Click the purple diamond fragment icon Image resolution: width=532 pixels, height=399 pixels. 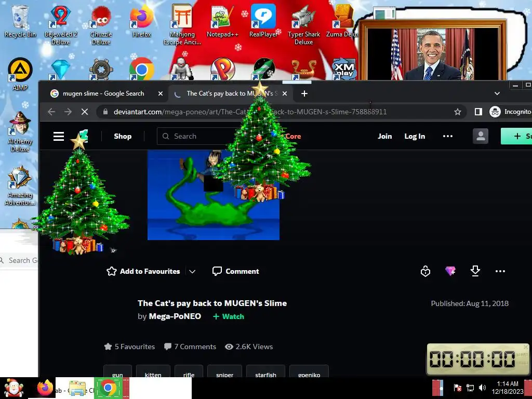coord(450,271)
